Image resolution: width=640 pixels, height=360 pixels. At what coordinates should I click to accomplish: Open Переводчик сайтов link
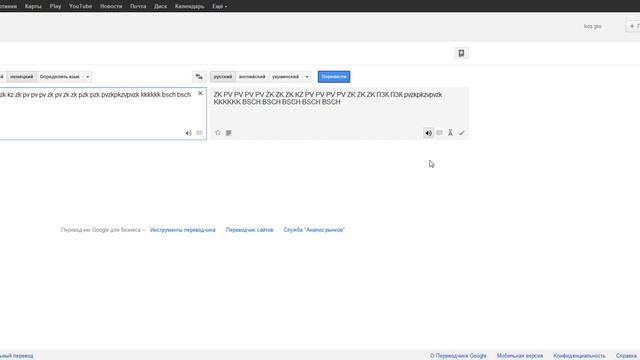[249, 230]
